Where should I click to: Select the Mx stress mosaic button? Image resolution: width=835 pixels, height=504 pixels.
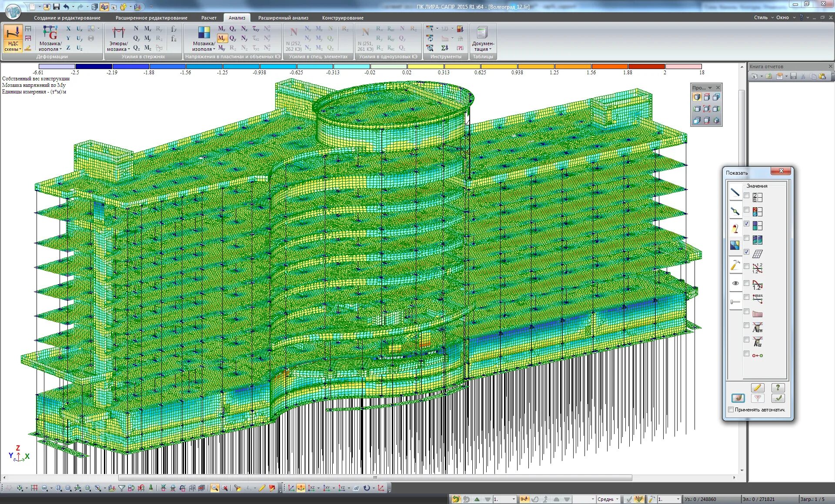222,29
